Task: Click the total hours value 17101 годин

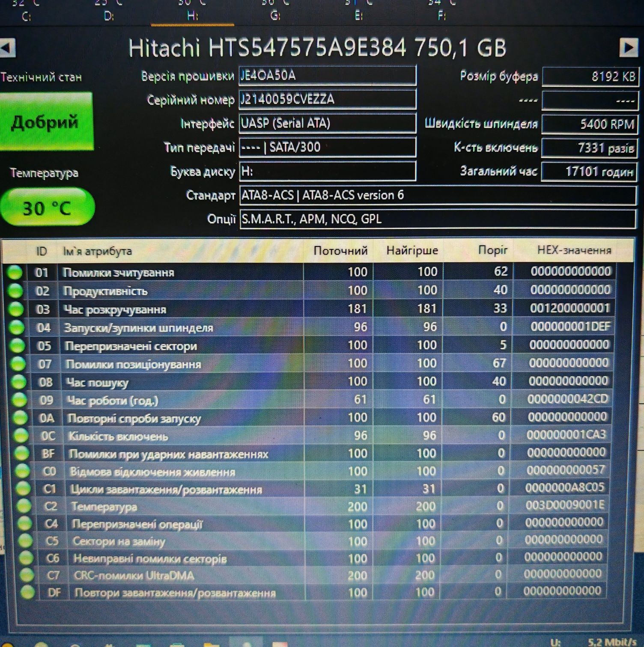Action: 589,172
